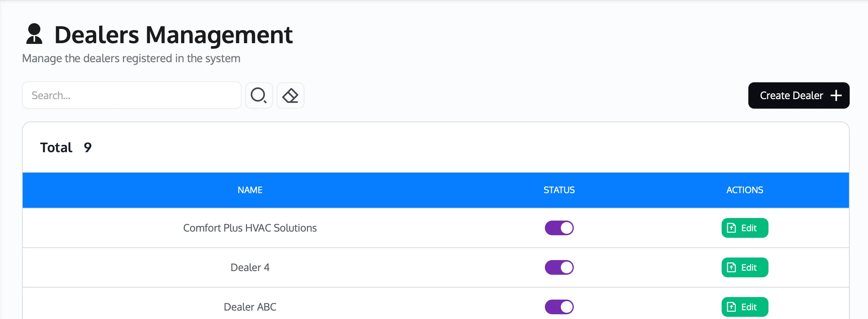
Task: Clear the search with the eraser icon
Action: point(290,95)
